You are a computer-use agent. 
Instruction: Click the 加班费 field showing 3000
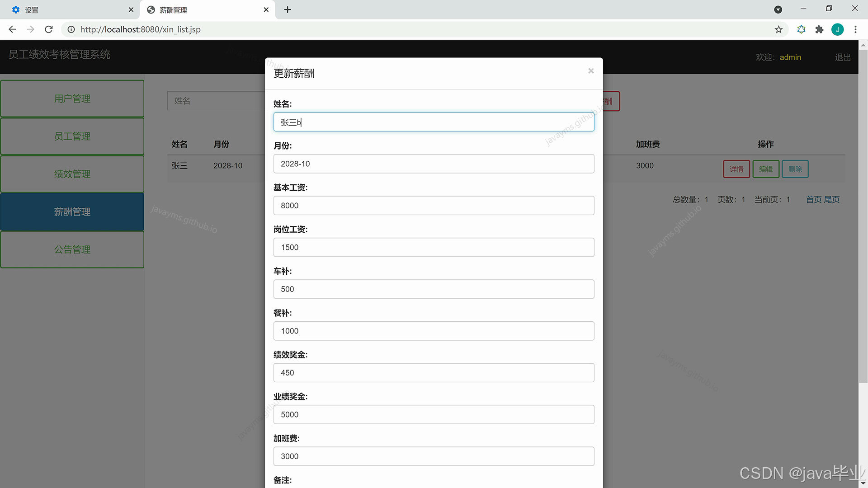(434, 456)
